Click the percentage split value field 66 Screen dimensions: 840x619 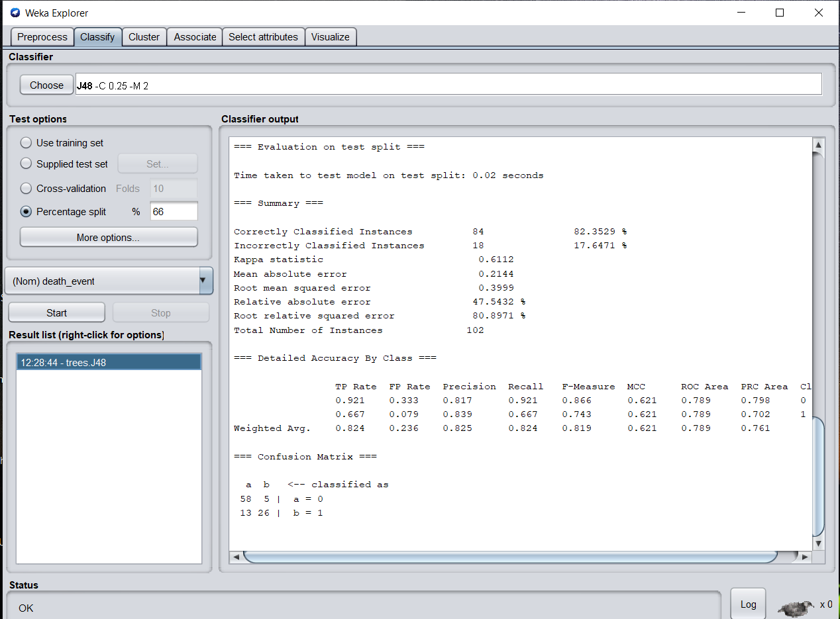(x=174, y=211)
